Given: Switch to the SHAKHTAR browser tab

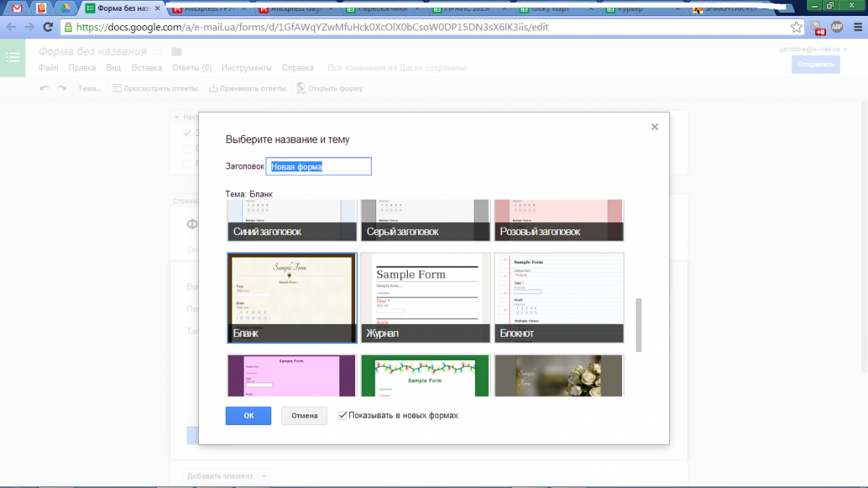Looking at the screenshot, I should pos(729,9).
